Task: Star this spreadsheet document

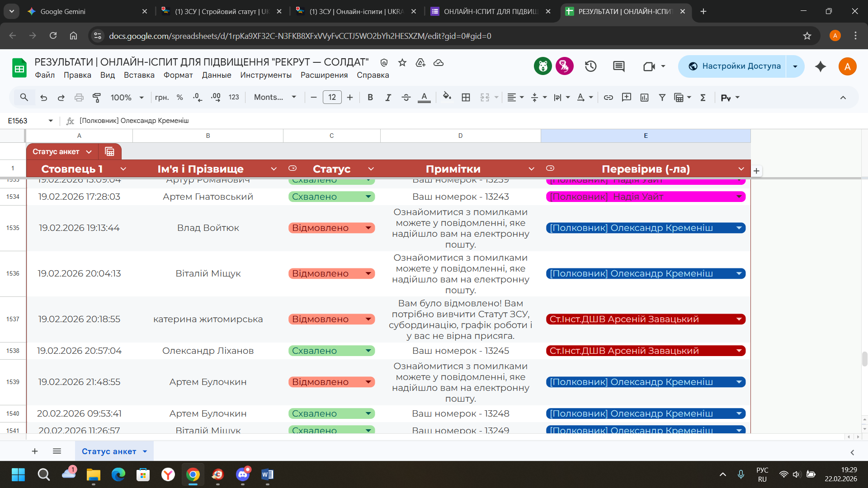Action: (402, 62)
